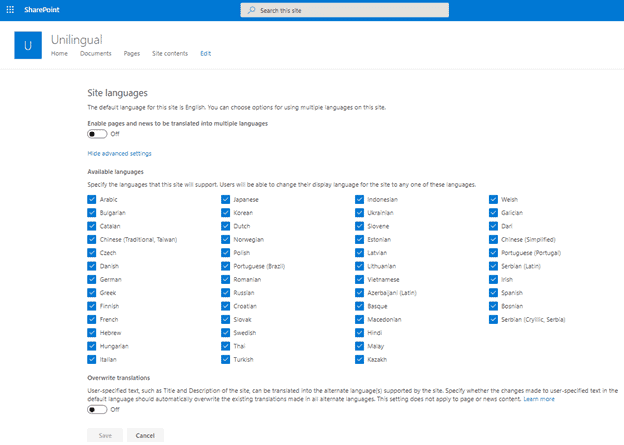This screenshot has height=445, width=624.
Task: Uncheck the Macedonian checkbox
Action: (x=359, y=320)
